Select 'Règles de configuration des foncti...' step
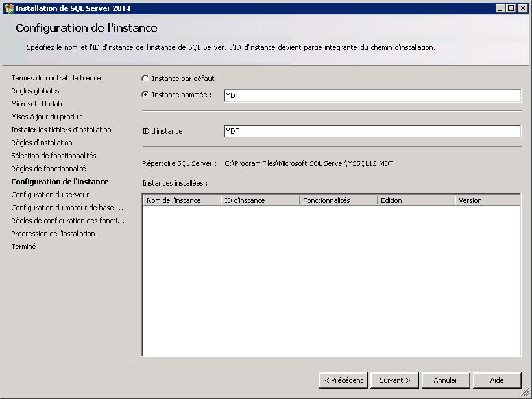Screen dimensions: 532x399 pos(68,221)
